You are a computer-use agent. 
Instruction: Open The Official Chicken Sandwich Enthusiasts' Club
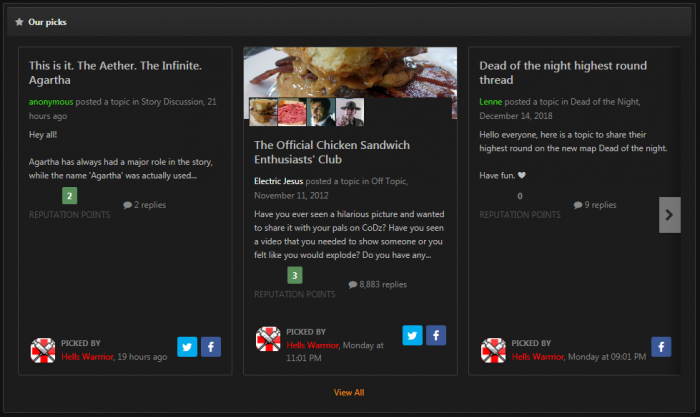click(332, 153)
